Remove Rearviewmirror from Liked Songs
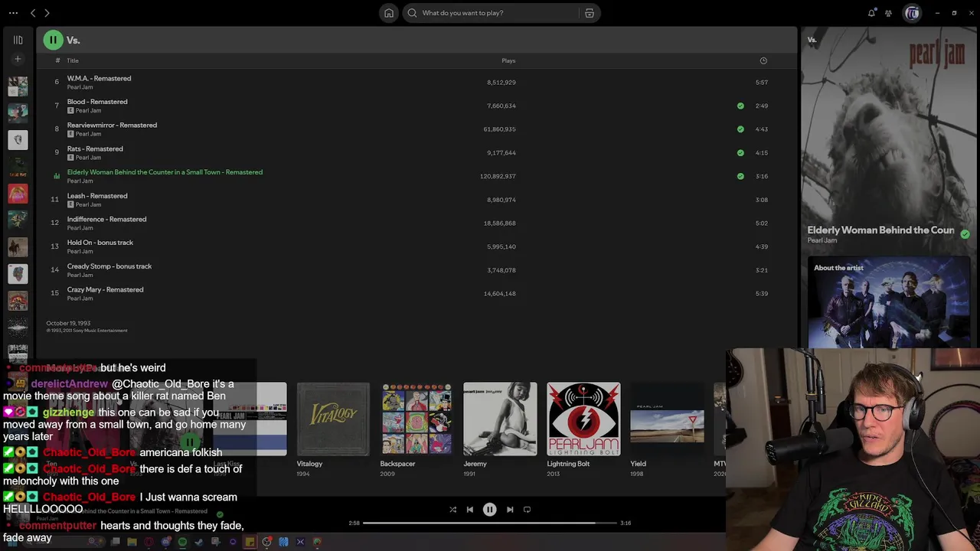Image resolution: width=980 pixels, height=551 pixels. (740, 129)
